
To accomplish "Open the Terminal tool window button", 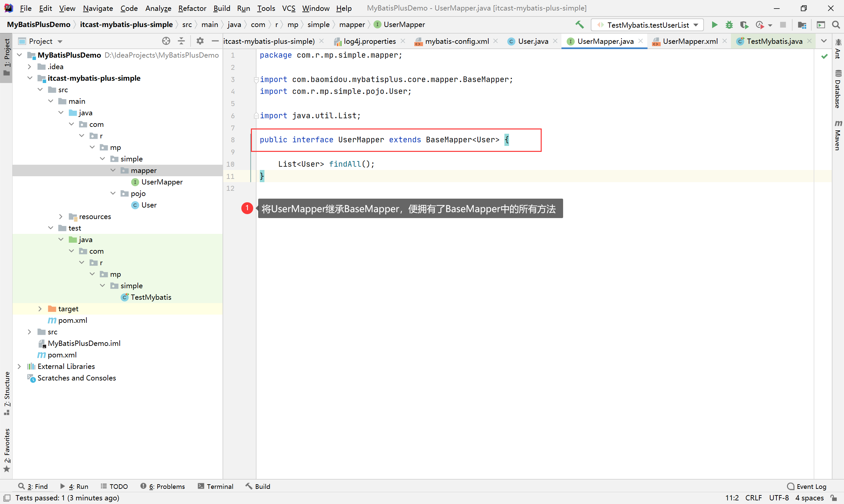I will [x=216, y=486].
